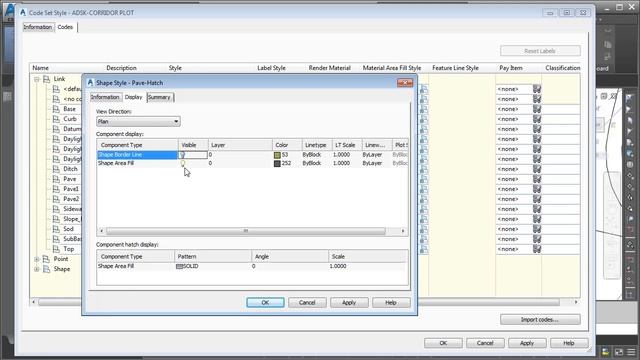This screenshot has width=640, height=360.
Task: Click the SOLID pattern cell
Action: [x=212, y=267]
